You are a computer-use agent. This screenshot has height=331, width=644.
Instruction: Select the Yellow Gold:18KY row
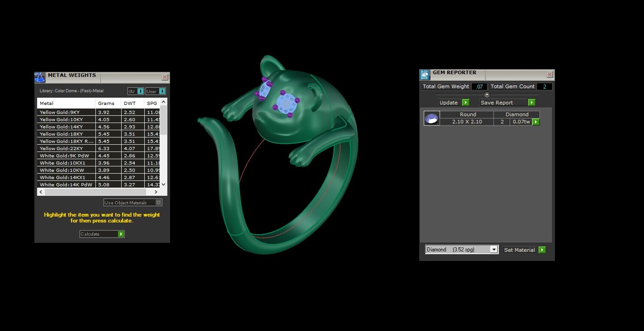coord(99,134)
